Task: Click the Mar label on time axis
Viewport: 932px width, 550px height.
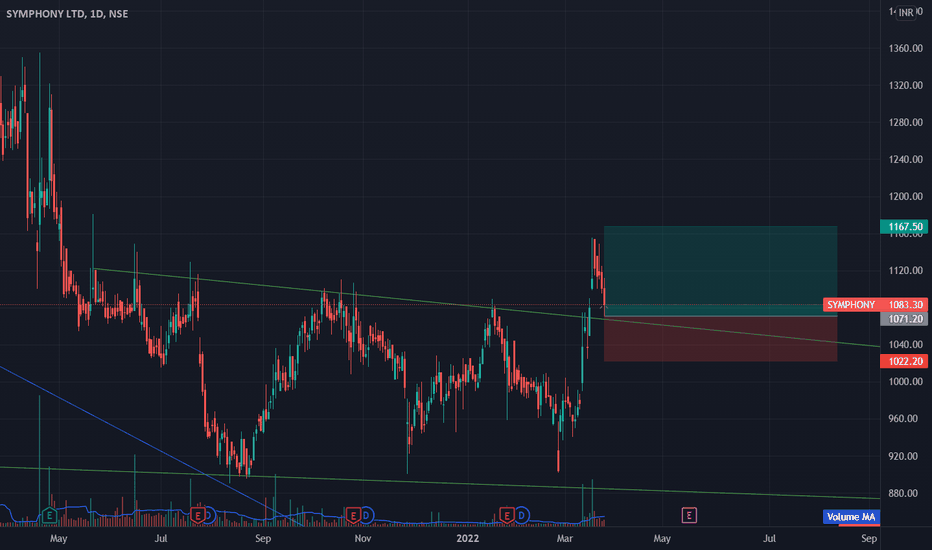Action: tap(565, 539)
